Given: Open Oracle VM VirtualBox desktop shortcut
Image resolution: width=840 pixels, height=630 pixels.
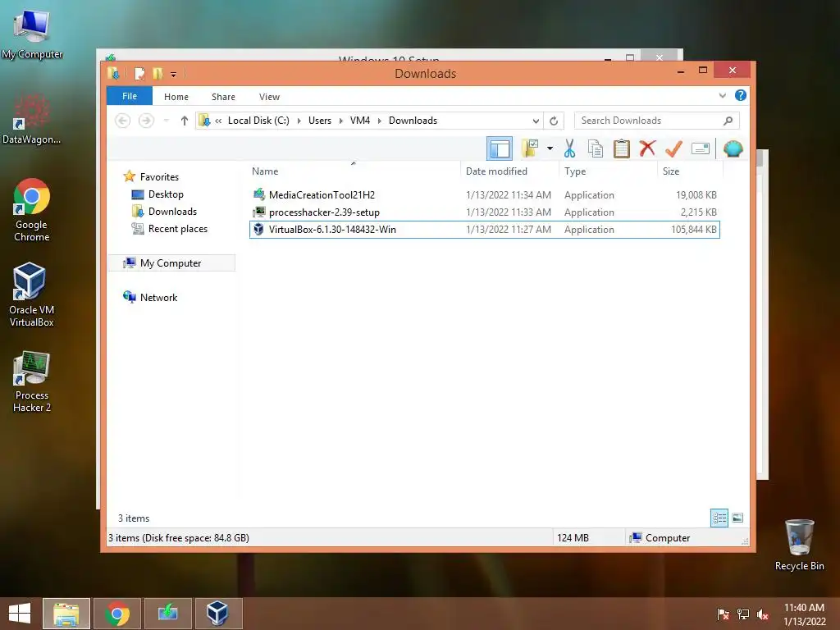Looking at the screenshot, I should [x=32, y=294].
